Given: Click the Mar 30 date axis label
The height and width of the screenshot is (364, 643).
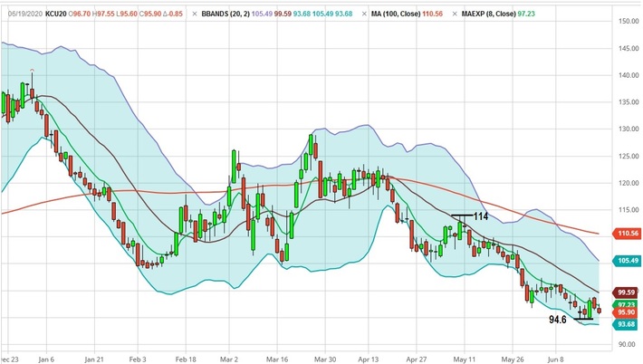Looking at the screenshot, I should click(x=325, y=359).
